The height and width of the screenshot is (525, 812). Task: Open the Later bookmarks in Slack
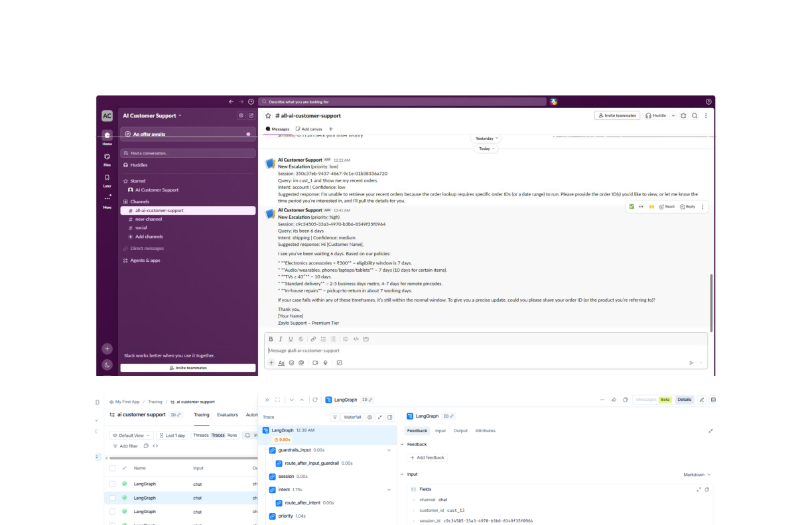(x=107, y=180)
